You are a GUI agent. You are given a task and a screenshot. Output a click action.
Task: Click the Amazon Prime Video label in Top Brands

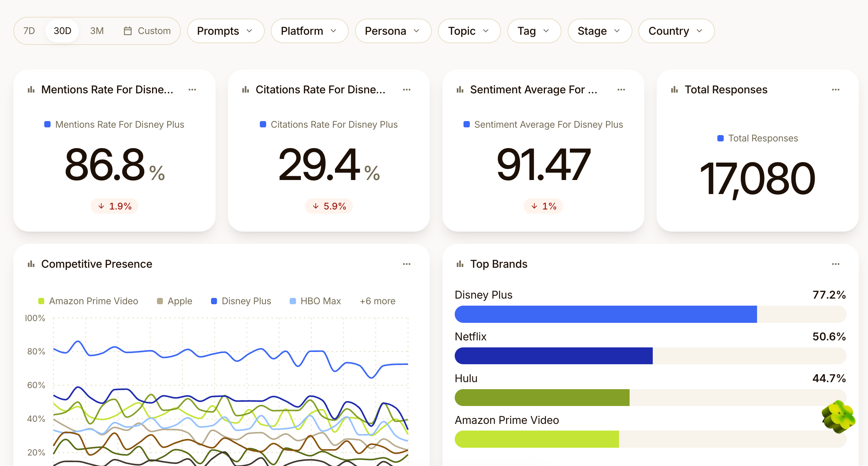tap(507, 420)
